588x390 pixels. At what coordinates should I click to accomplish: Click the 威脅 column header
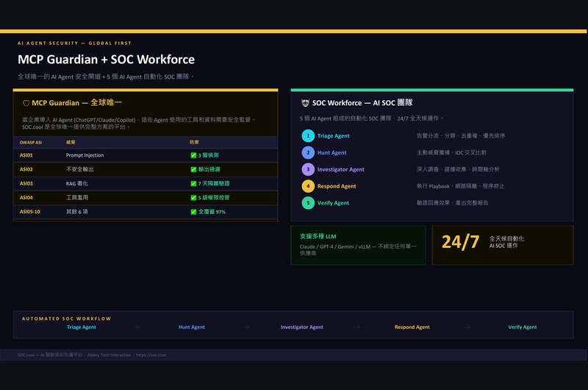tap(71, 142)
